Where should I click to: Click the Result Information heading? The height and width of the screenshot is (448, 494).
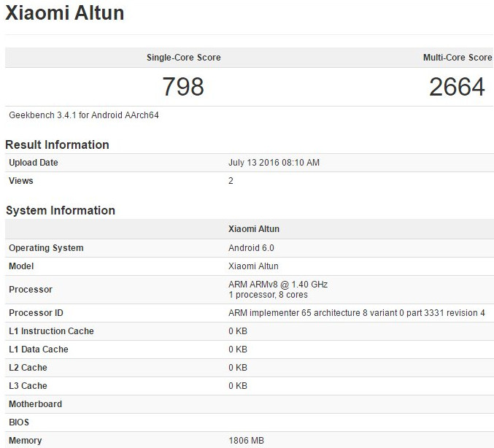coord(58,144)
